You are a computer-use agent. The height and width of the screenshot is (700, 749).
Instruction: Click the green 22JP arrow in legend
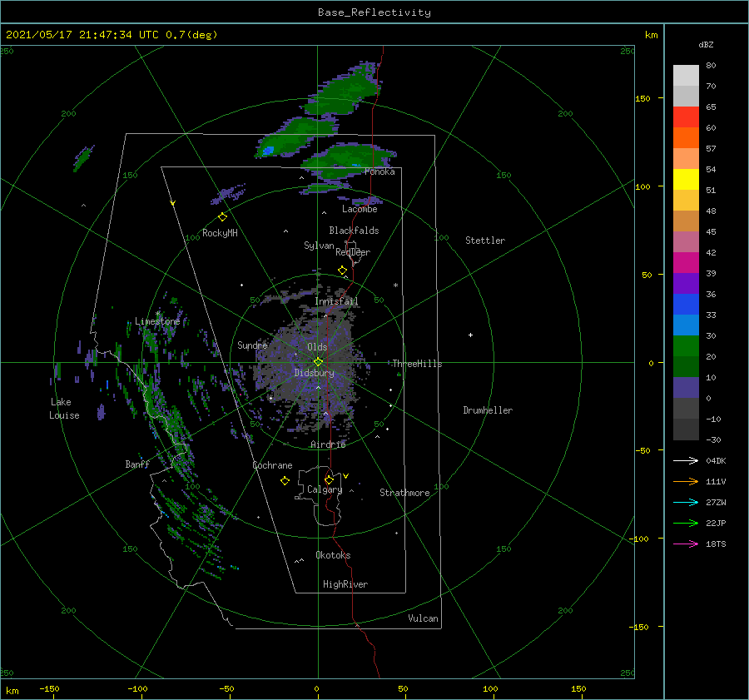point(686,524)
